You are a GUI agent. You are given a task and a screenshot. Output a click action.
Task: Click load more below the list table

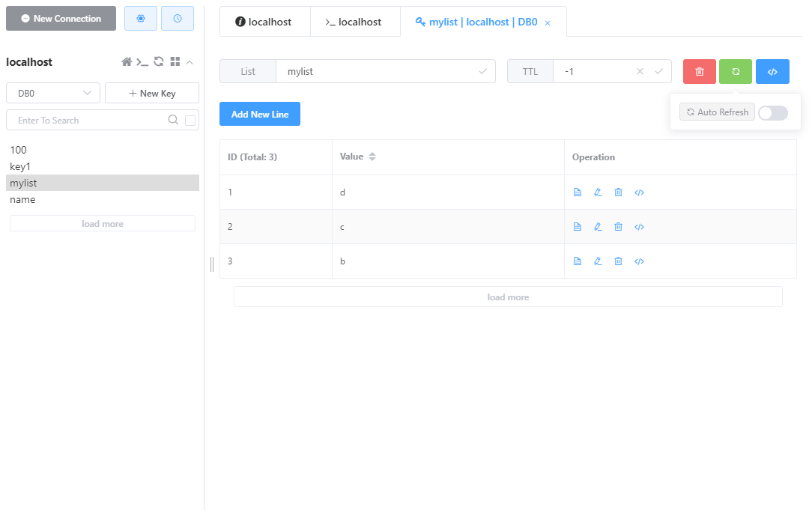click(508, 297)
